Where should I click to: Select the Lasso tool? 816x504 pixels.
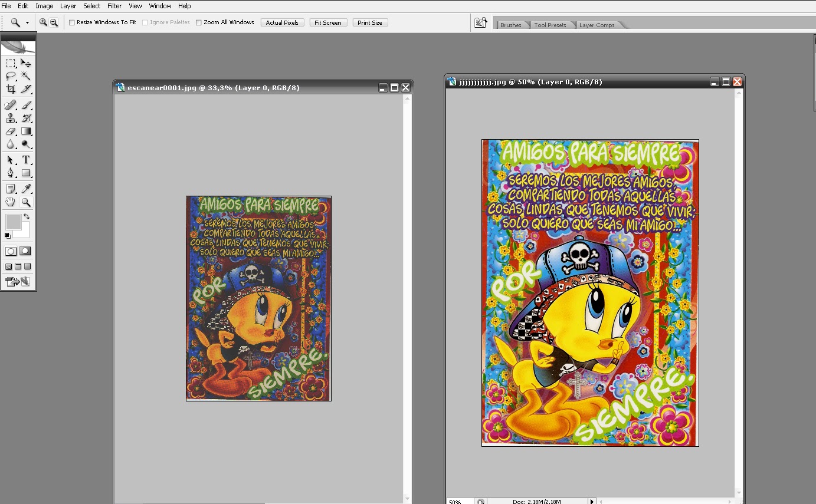click(11, 76)
